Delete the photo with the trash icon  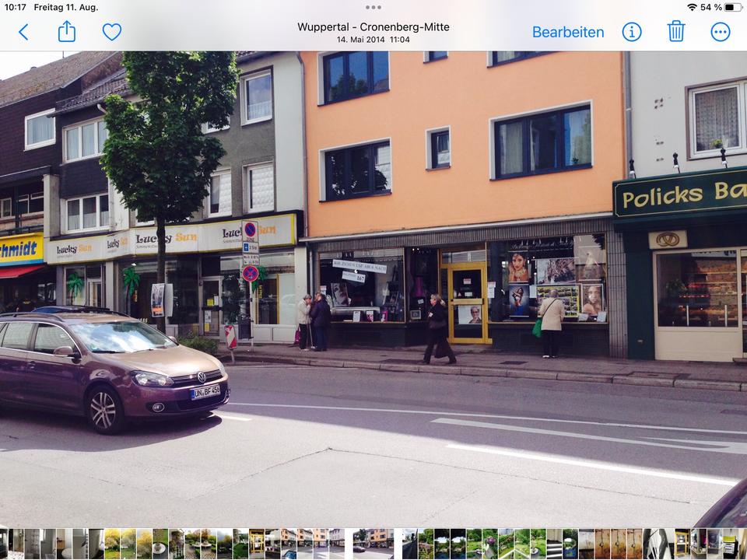pos(675,32)
